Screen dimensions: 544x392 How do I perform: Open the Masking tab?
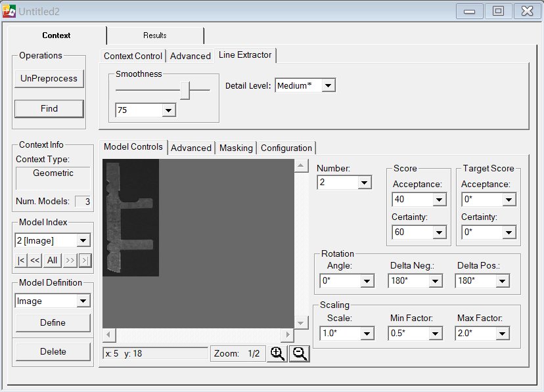[237, 148]
